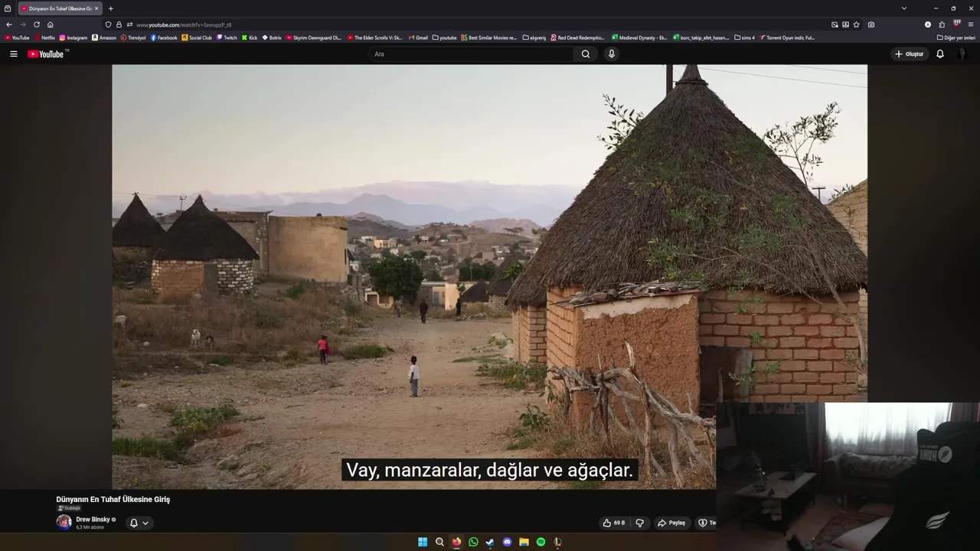Open the Instagram bookmark

point(73,37)
